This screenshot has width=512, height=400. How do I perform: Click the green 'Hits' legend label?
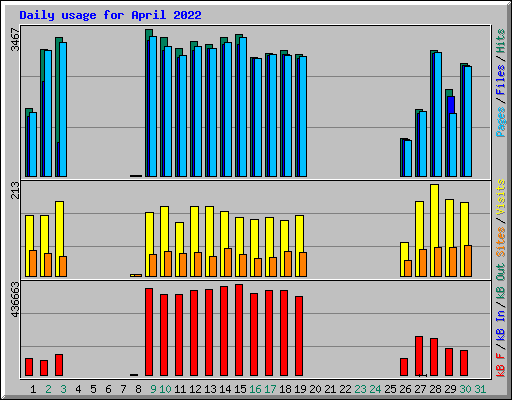[x=501, y=41]
